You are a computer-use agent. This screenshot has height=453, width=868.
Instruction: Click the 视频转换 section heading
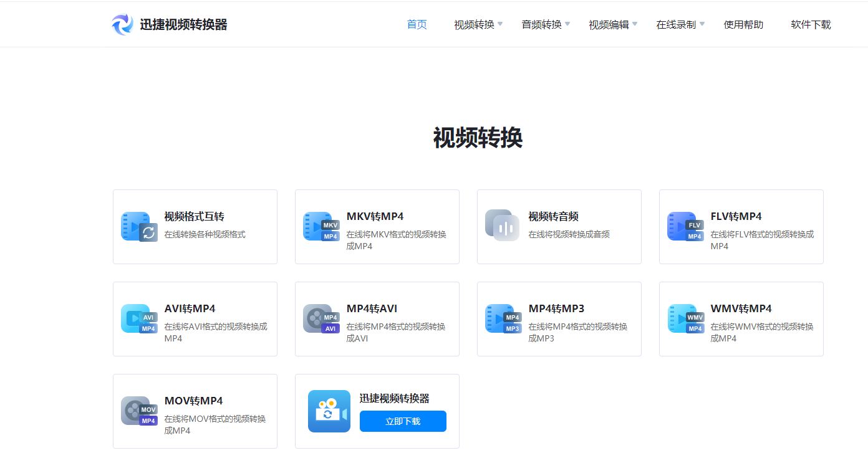pos(478,138)
